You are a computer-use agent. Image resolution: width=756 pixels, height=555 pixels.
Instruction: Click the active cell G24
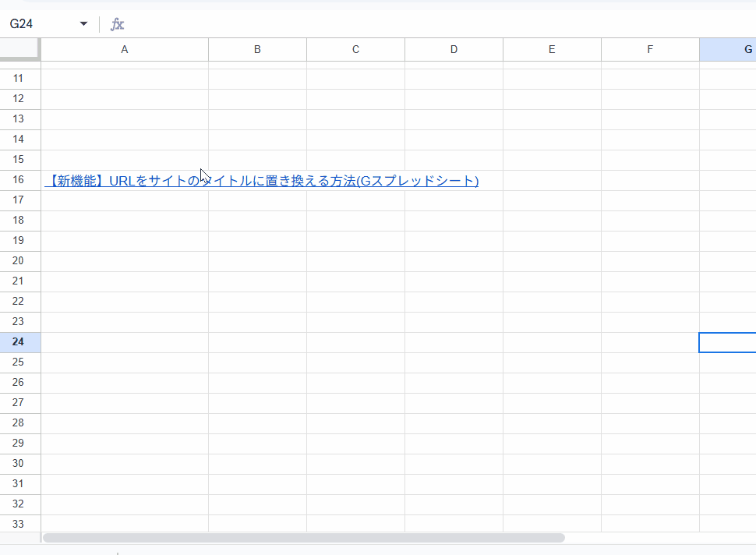(728, 342)
